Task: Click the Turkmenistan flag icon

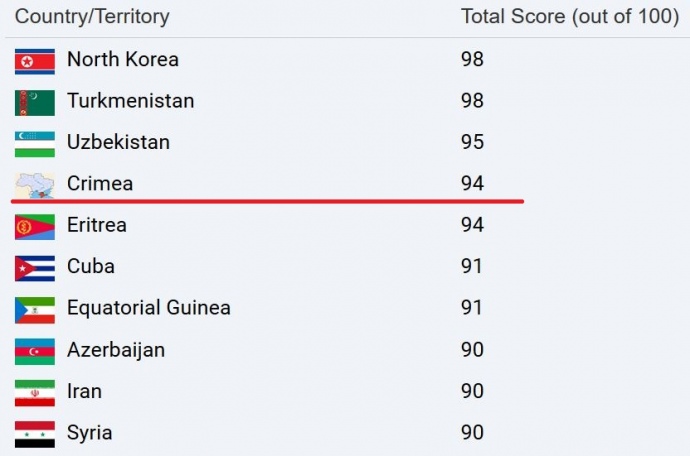Action: click(x=34, y=102)
